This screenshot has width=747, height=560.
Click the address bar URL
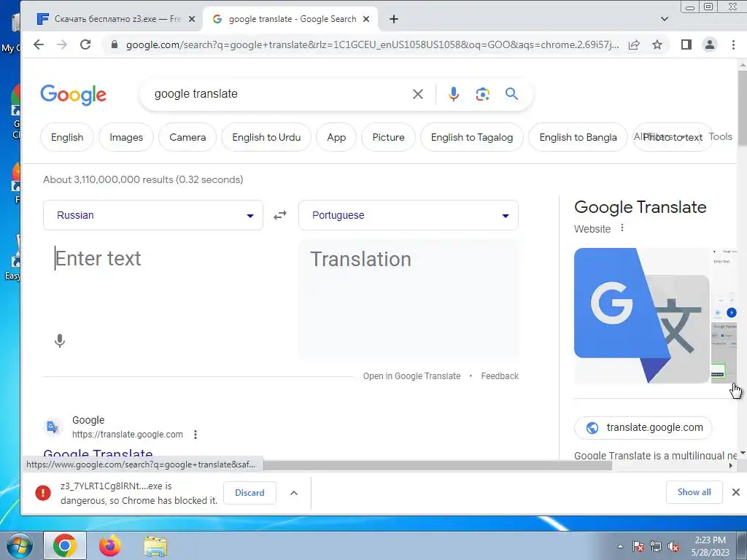click(x=372, y=44)
